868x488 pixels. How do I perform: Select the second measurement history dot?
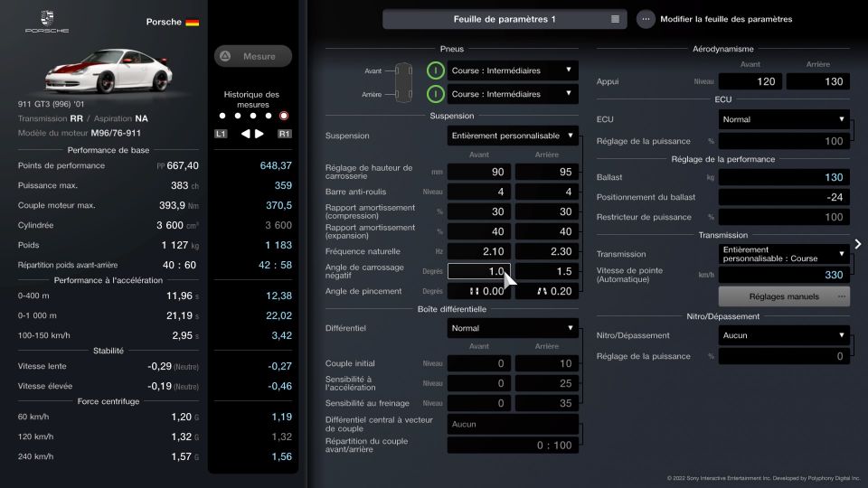point(238,116)
